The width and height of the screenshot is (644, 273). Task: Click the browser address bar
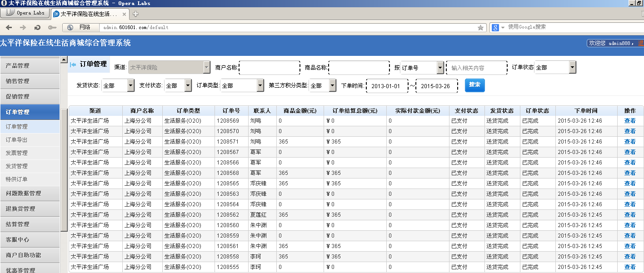289,27
